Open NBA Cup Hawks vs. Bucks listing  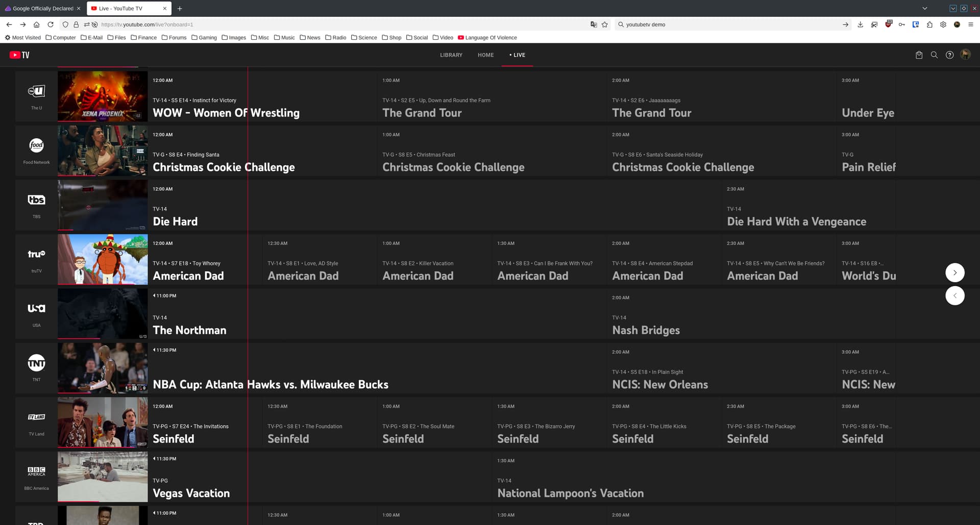click(377, 368)
